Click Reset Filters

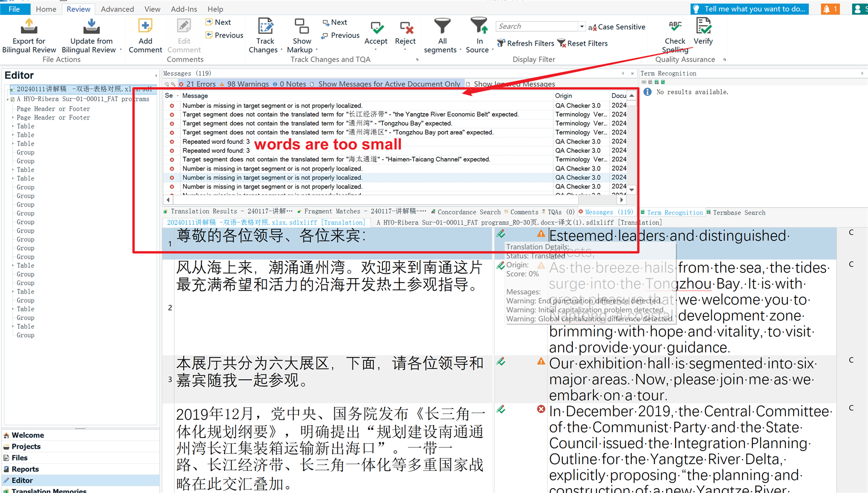click(x=583, y=43)
